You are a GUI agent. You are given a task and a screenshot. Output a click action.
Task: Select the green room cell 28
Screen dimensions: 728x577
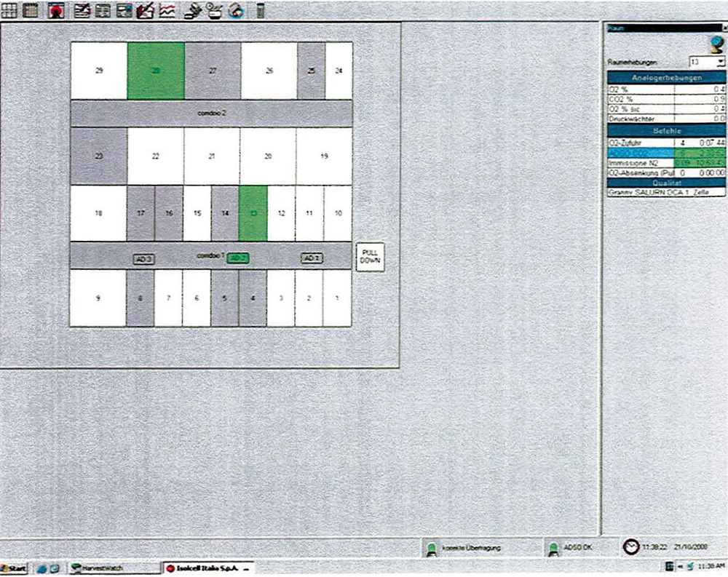[156, 71]
